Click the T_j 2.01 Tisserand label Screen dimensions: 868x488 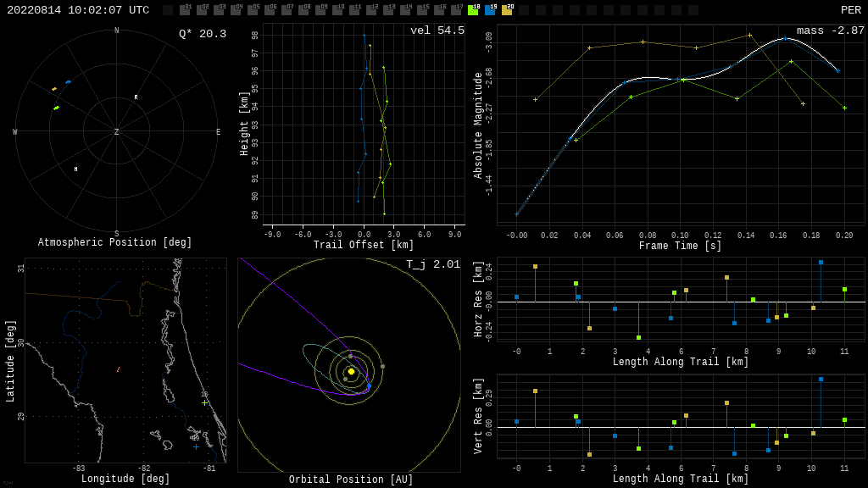432,264
